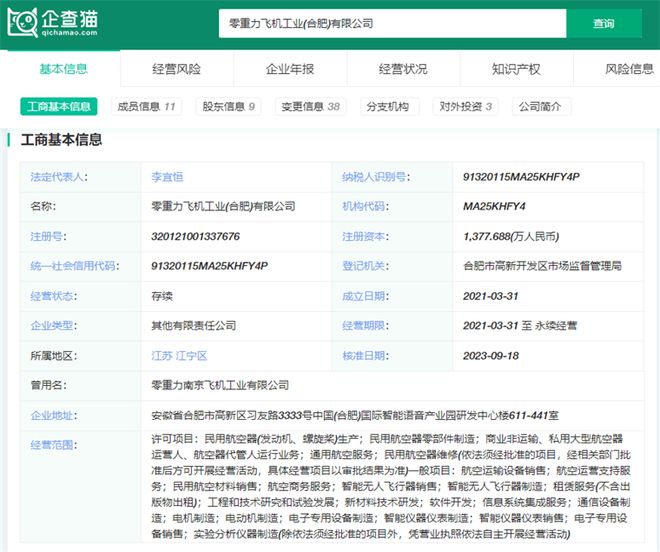Click the 企业类型 label link

coord(53,325)
